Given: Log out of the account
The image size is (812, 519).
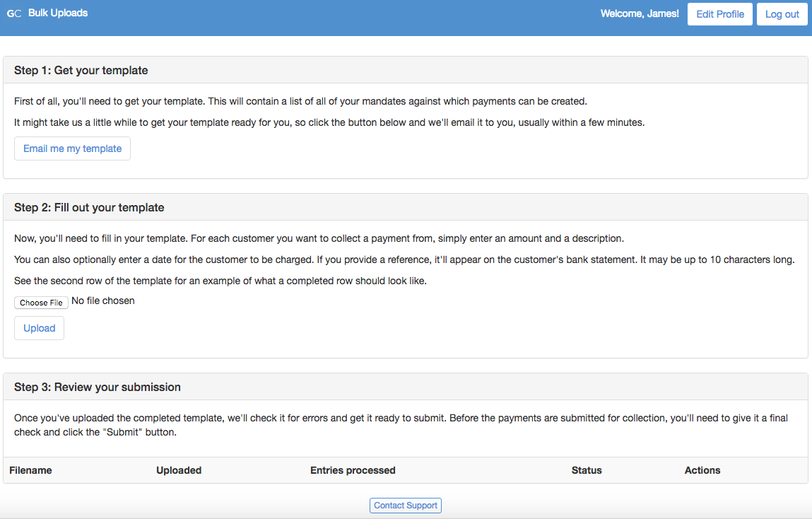Looking at the screenshot, I should point(782,14).
